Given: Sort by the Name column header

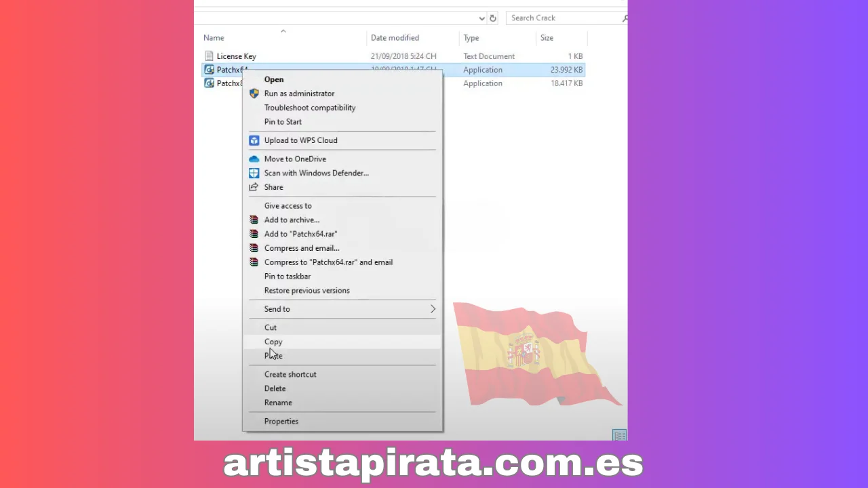Looking at the screenshot, I should pos(214,38).
